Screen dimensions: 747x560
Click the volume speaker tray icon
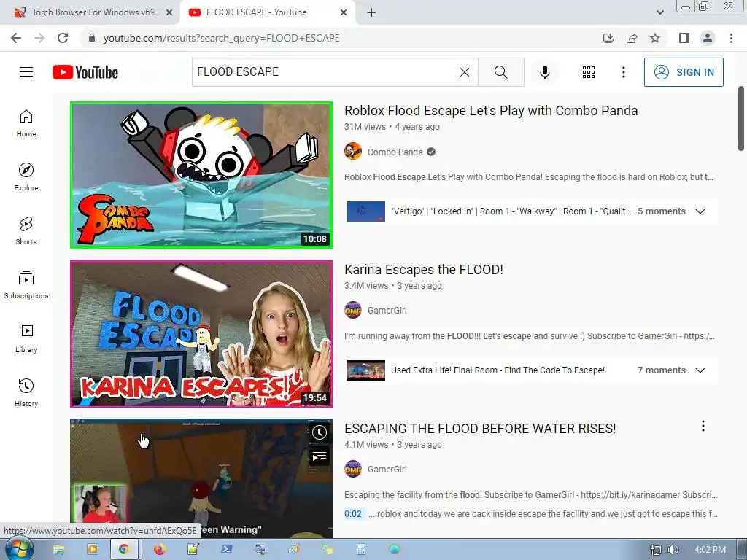coord(673,550)
